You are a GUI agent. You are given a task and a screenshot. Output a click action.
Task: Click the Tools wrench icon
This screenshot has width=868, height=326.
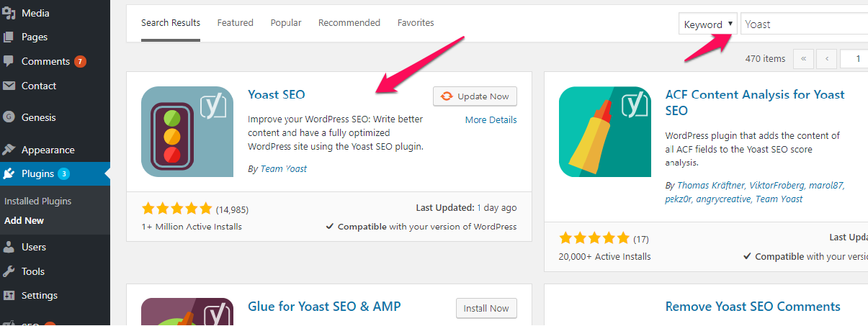[9, 271]
